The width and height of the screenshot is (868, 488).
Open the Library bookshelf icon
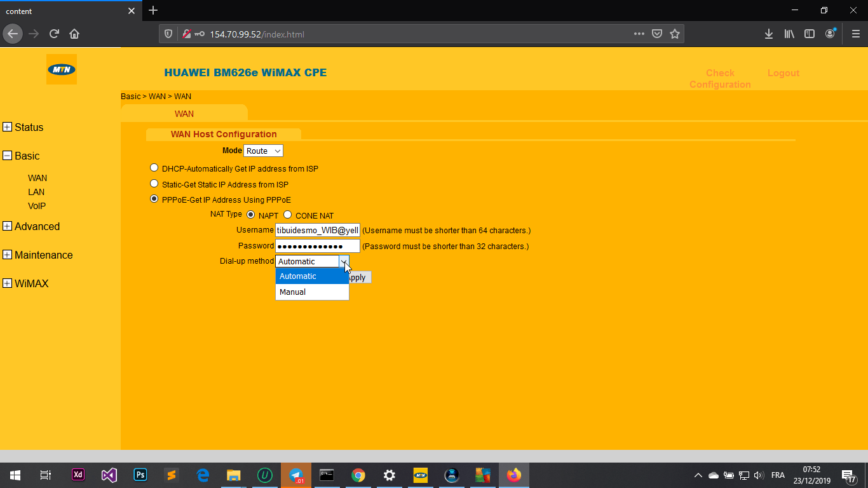[789, 34]
